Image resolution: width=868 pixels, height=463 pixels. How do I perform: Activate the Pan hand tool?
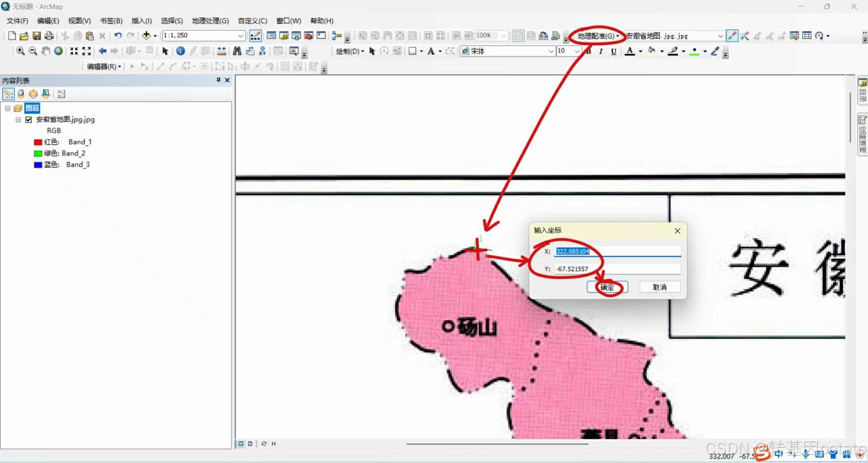point(46,51)
